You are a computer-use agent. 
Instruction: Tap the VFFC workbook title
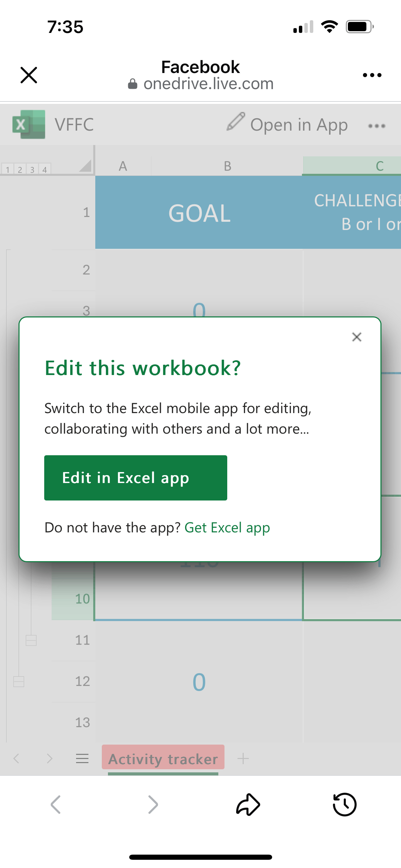(x=74, y=124)
